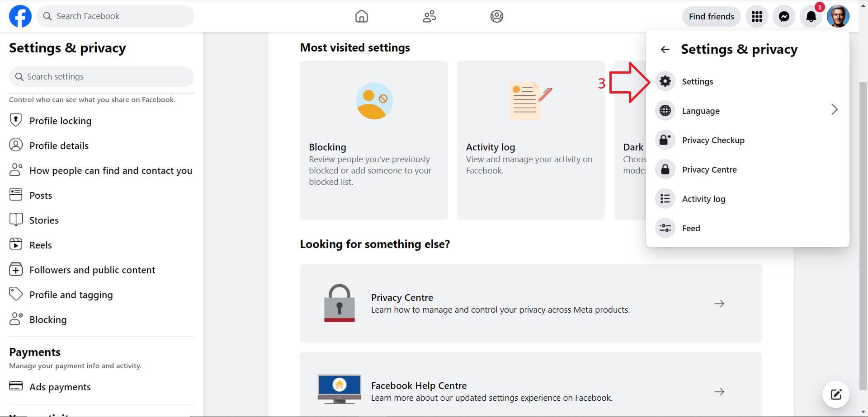This screenshot has height=417, width=868.
Task: Click the Search settings field
Action: click(x=102, y=76)
